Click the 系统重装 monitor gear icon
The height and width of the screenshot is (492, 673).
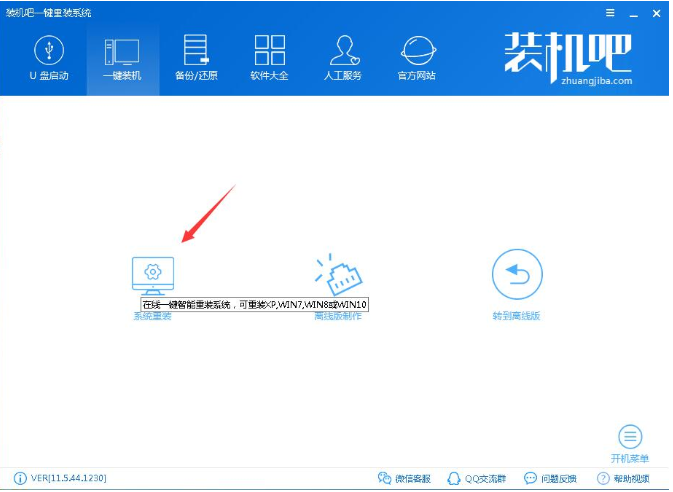pyautogui.click(x=152, y=273)
